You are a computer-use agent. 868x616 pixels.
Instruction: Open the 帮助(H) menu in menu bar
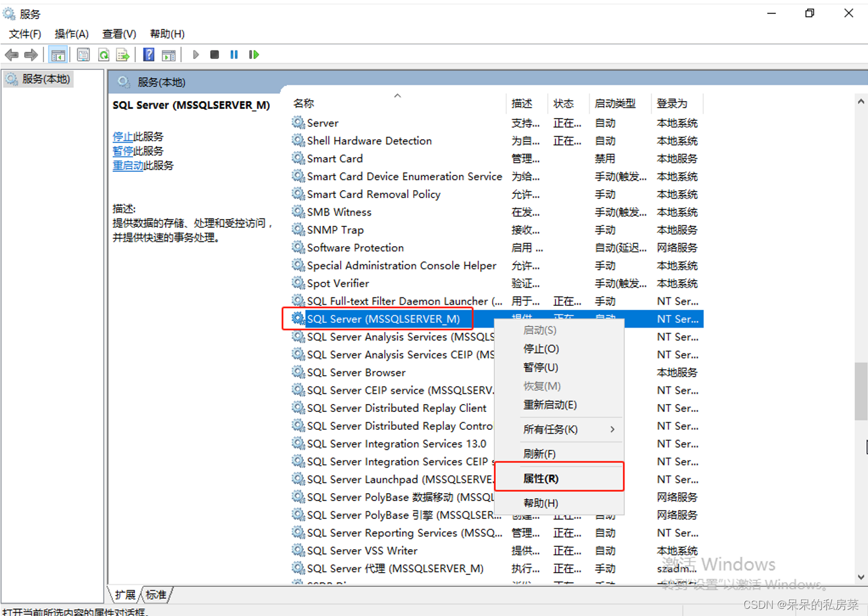click(x=167, y=34)
